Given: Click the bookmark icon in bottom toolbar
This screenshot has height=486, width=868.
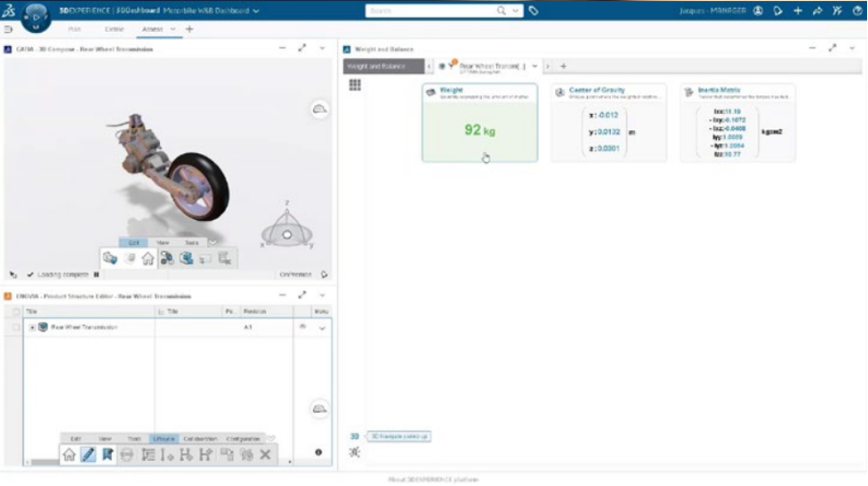Looking at the screenshot, I should tap(108, 455).
